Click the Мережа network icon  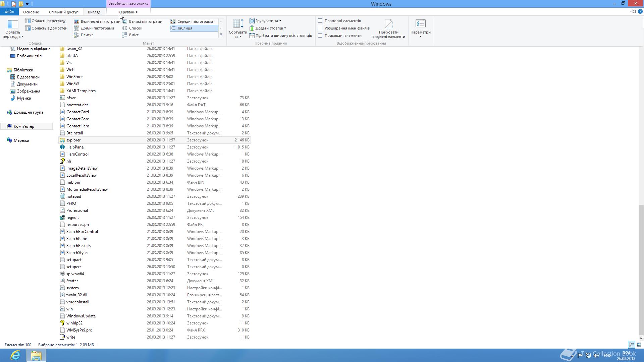coord(9,140)
